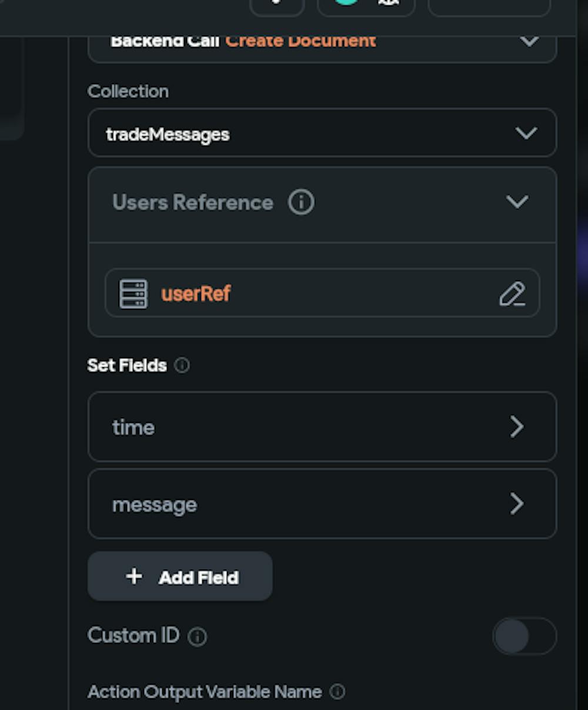
Task: Collapse the Users Reference section
Action: pos(517,202)
